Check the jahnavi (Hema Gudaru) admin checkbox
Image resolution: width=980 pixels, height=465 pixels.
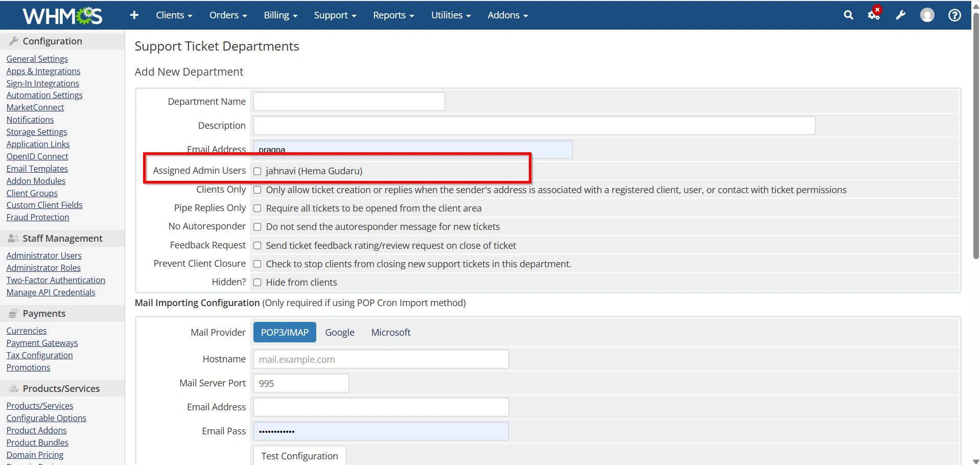tap(258, 171)
